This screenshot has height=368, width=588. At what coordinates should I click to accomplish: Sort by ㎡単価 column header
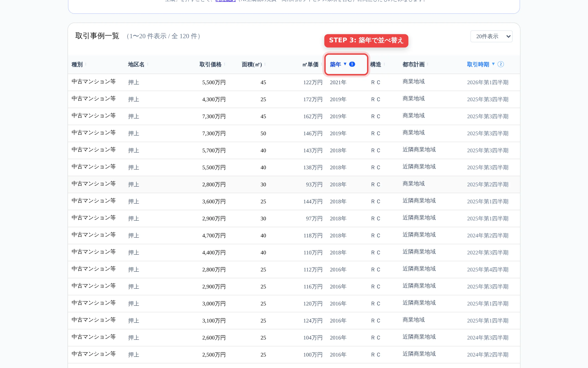coord(312,64)
